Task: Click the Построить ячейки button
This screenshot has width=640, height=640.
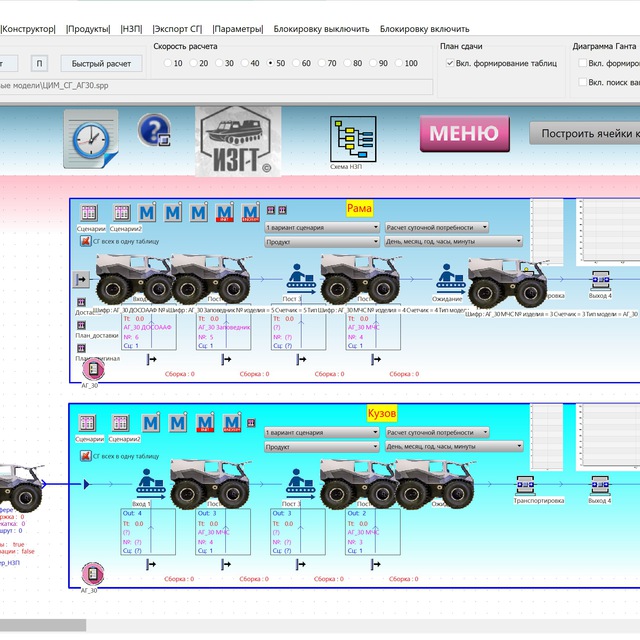Action: pyautogui.click(x=584, y=133)
